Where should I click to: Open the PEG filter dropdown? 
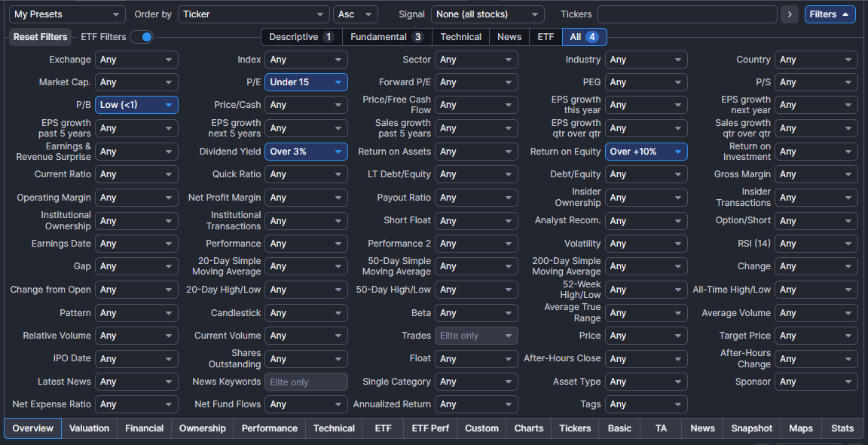(646, 82)
